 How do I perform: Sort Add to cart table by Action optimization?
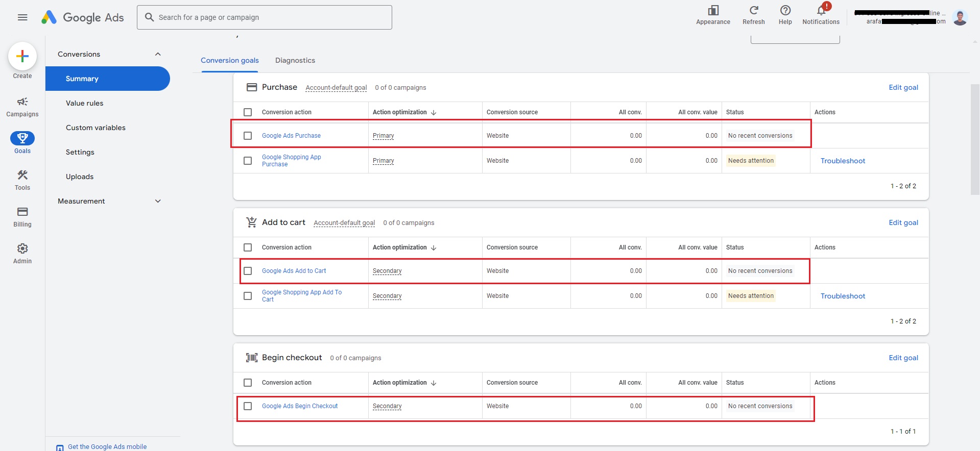434,247
